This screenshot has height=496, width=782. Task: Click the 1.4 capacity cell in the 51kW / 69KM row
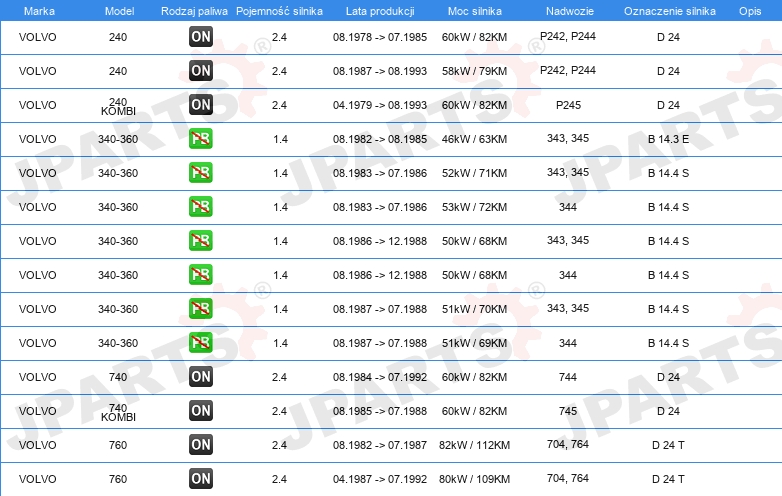[x=280, y=343]
